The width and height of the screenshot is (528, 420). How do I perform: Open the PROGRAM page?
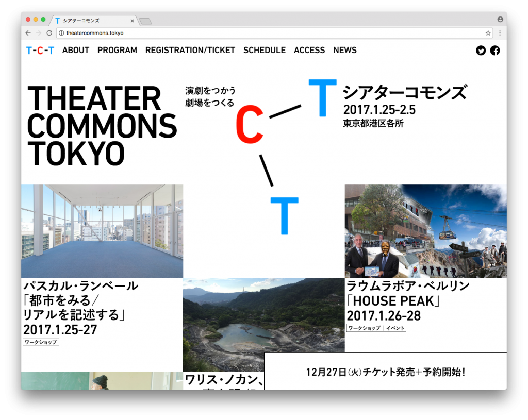click(117, 51)
